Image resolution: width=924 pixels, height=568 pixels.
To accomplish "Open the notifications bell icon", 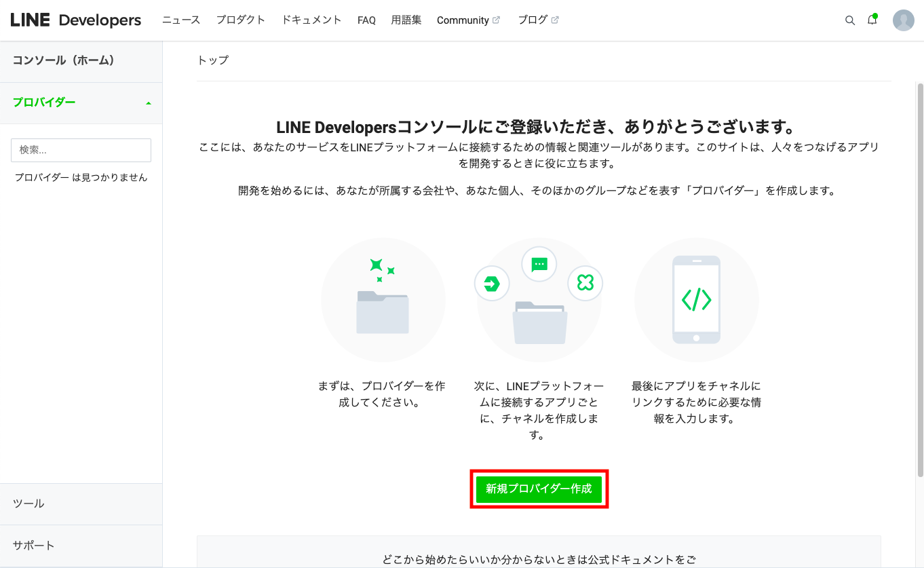I will click(x=872, y=20).
